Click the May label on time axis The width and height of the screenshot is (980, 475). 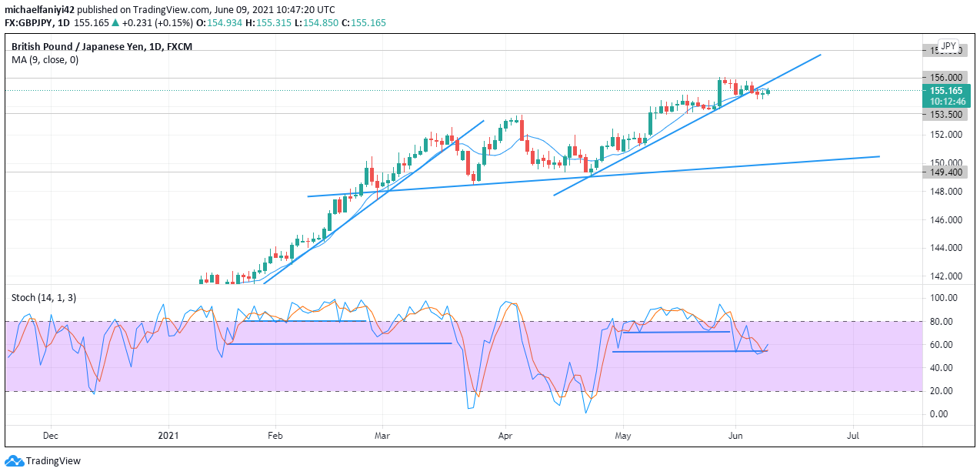click(x=623, y=436)
